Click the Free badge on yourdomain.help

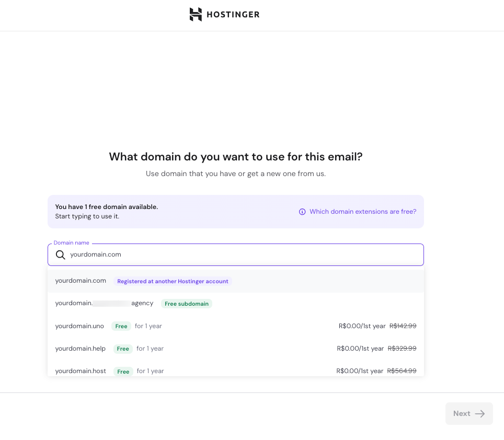coord(123,349)
